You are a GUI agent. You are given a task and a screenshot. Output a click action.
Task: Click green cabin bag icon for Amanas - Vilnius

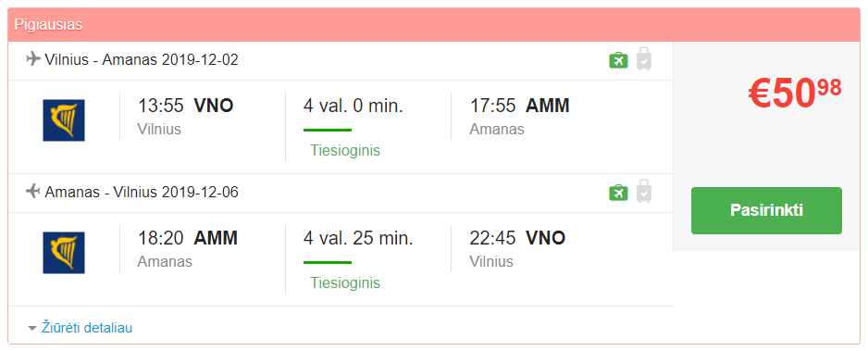[618, 192]
